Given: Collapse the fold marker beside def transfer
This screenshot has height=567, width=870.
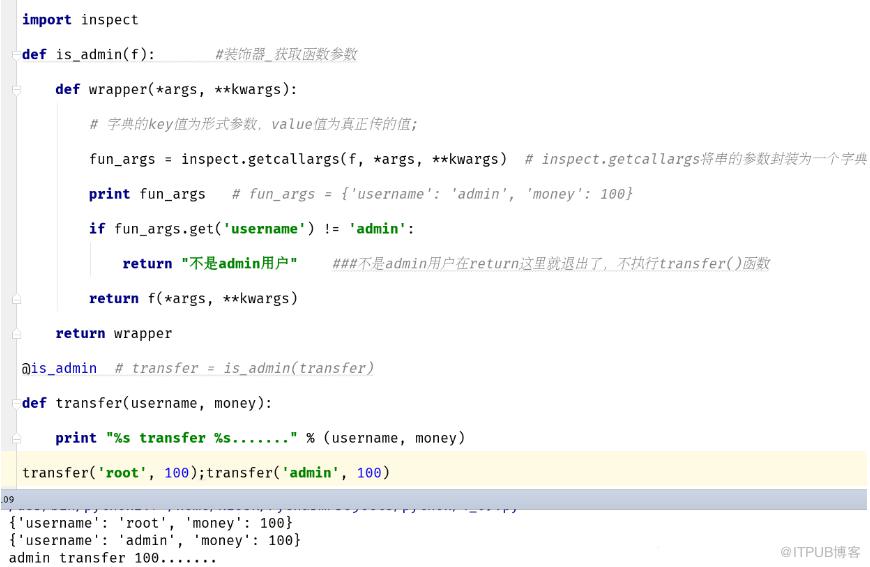Looking at the screenshot, I should click(16, 403).
